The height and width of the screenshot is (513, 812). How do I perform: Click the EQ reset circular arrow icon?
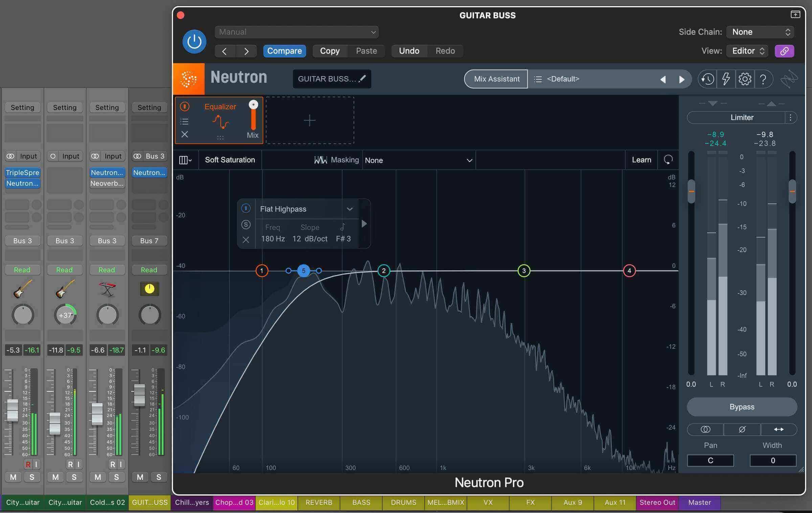tap(668, 160)
